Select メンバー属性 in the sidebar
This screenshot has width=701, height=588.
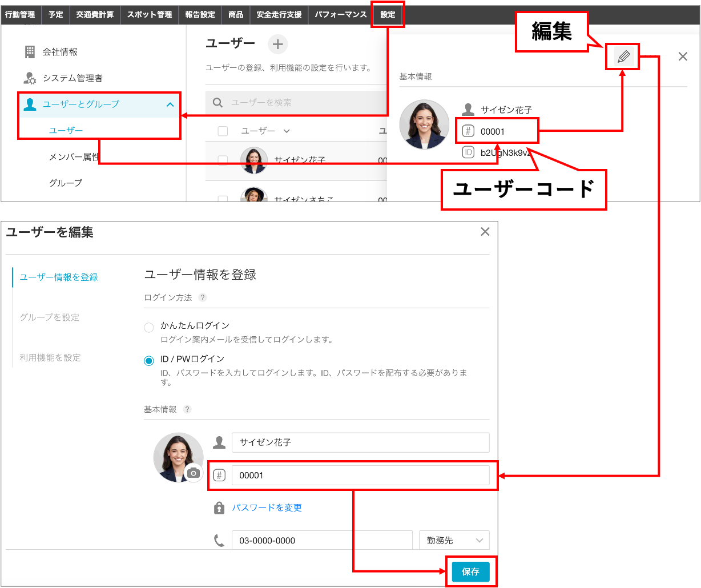[74, 157]
